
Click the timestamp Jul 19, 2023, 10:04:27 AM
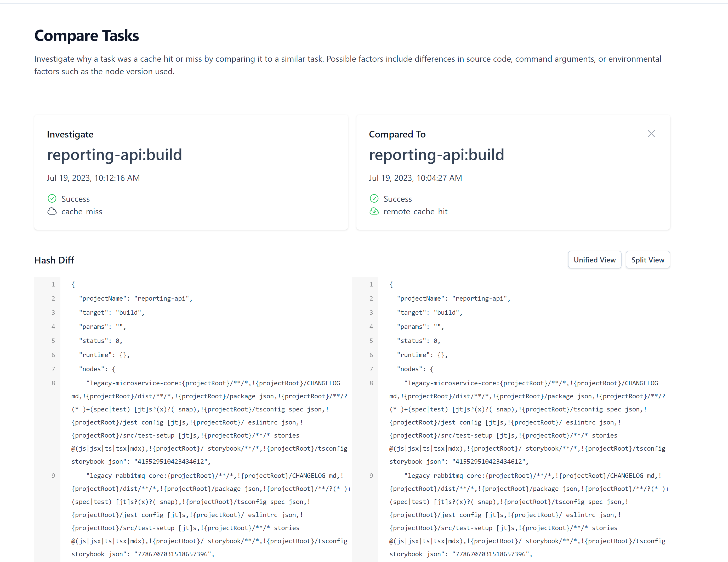click(415, 177)
